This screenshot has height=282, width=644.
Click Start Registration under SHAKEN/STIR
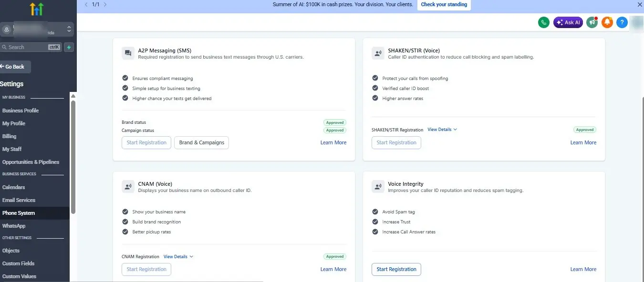tap(396, 142)
